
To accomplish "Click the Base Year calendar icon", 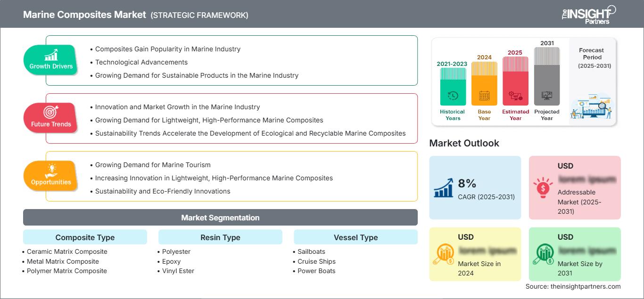I will (x=484, y=96).
